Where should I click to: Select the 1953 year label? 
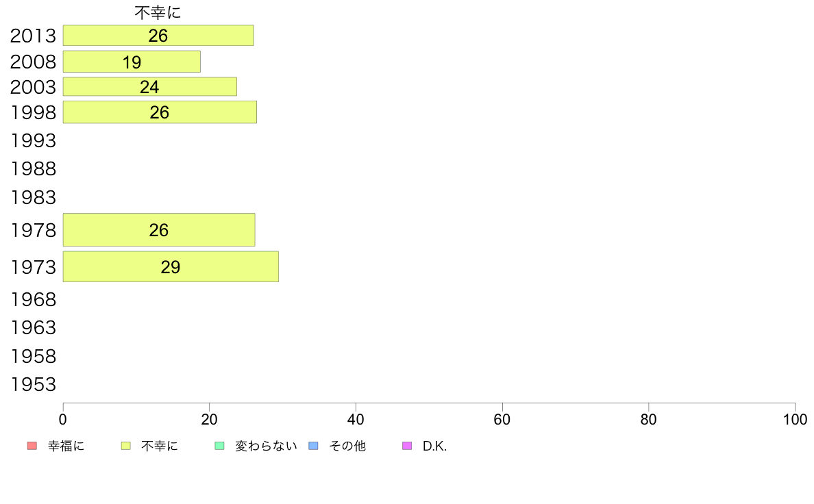pyautogui.click(x=33, y=385)
